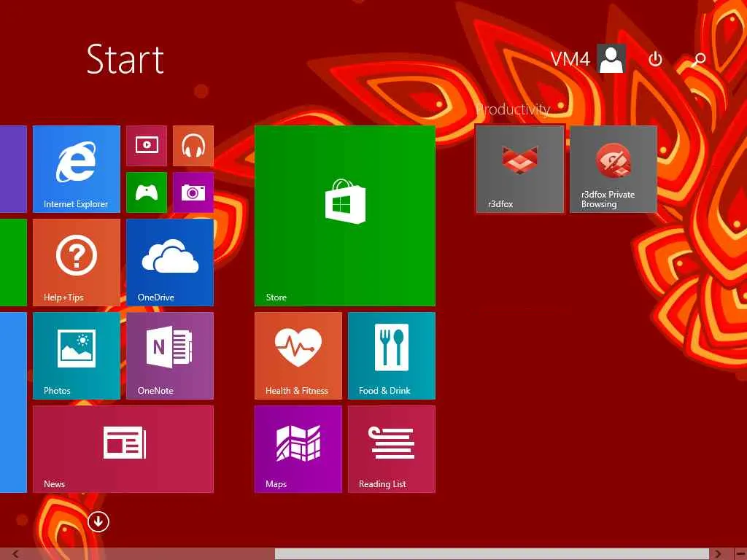Launch the Video app tile
747x560 pixels.
[x=147, y=146]
